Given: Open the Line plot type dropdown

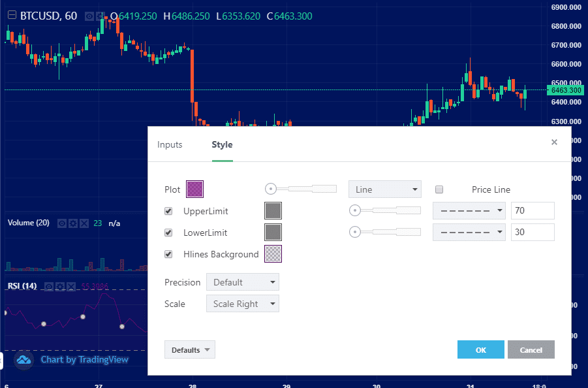Looking at the screenshot, I should [385, 189].
